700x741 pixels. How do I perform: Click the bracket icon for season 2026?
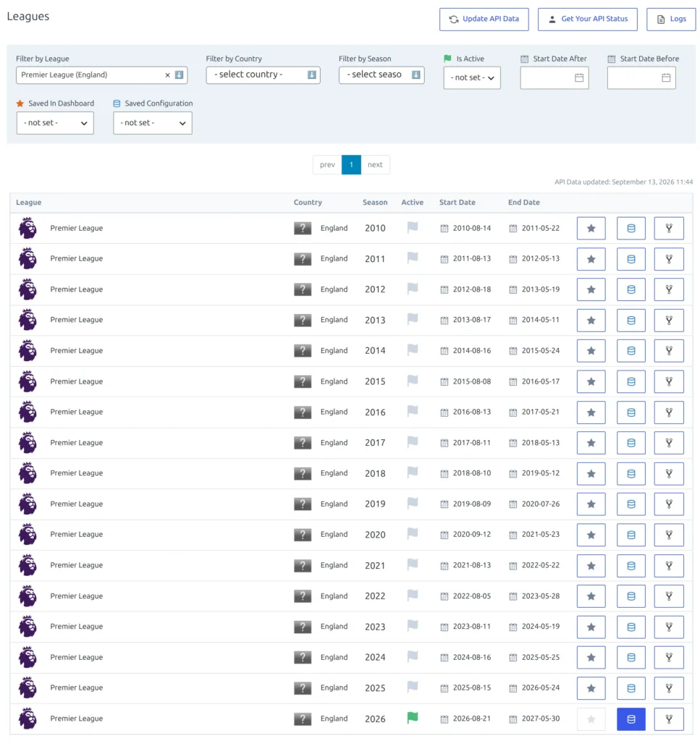pyautogui.click(x=669, y=719)
